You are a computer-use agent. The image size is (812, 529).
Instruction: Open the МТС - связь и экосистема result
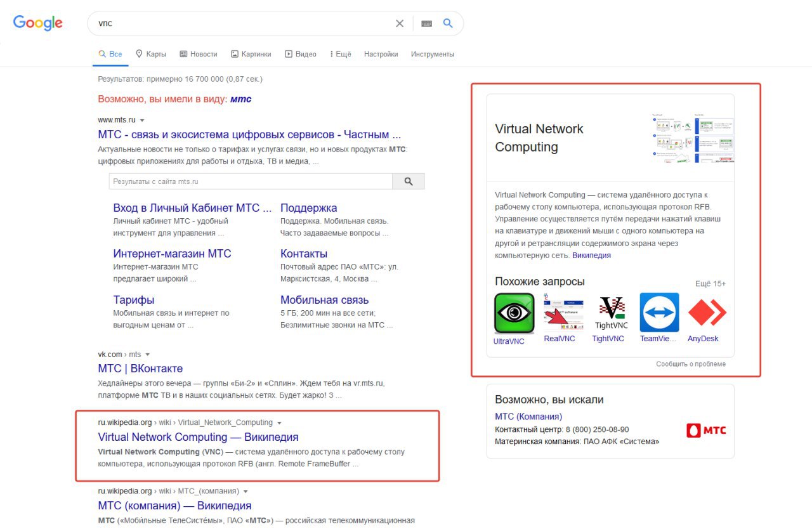(x=249, y=134)
